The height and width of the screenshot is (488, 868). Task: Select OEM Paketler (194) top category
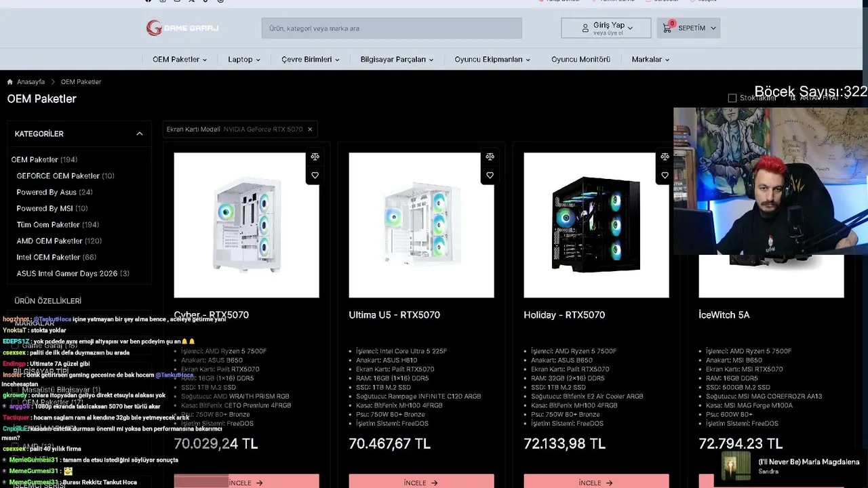point(44,160)
